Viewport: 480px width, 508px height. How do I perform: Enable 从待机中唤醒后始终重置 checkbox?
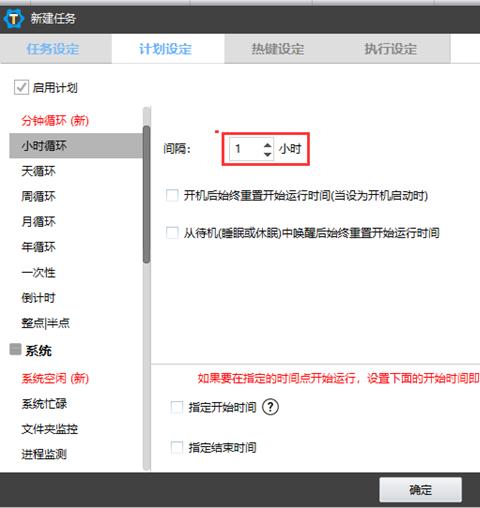[172, 233]
